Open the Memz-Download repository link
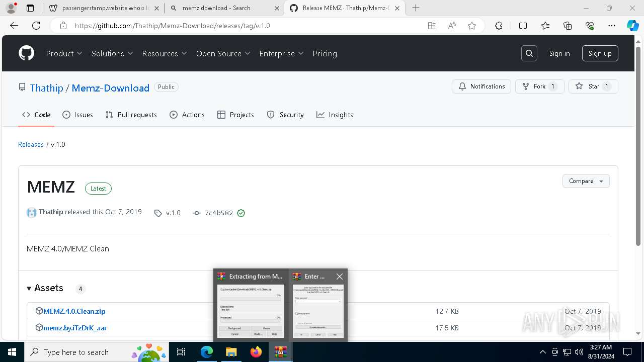Image resolution: width=644 pixels, height=362 pixels. (x=110, y=88)
